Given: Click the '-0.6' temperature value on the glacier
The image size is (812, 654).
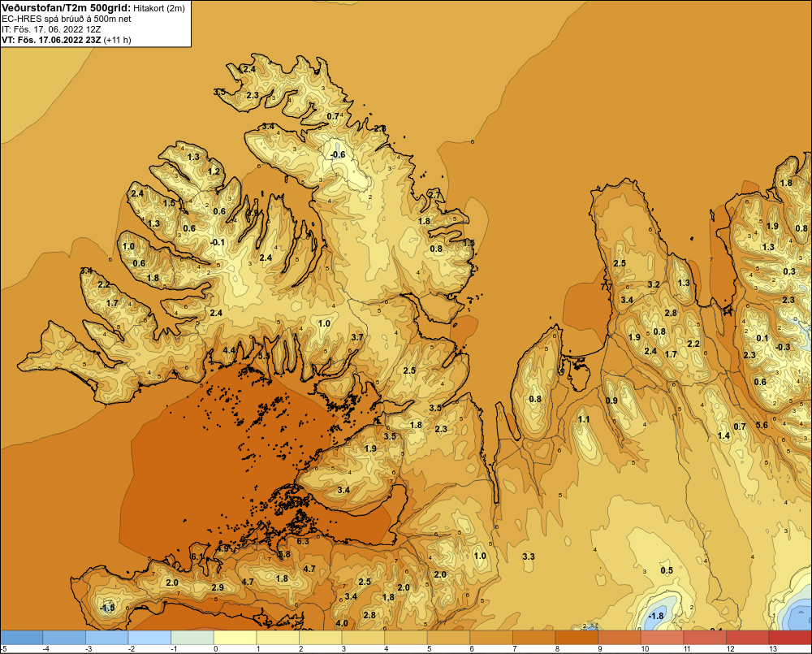Looking at the screenshot, I should click(338, 154).
